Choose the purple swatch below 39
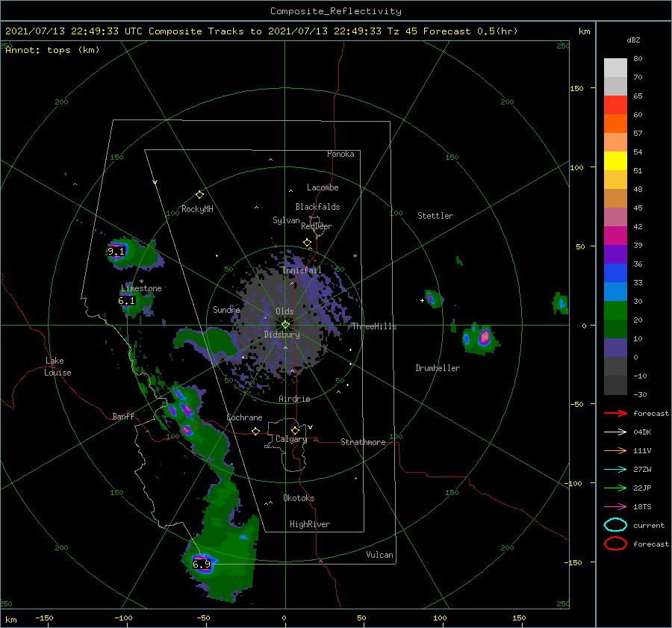This screenshot has width=672, height=628. coord(615,254)
